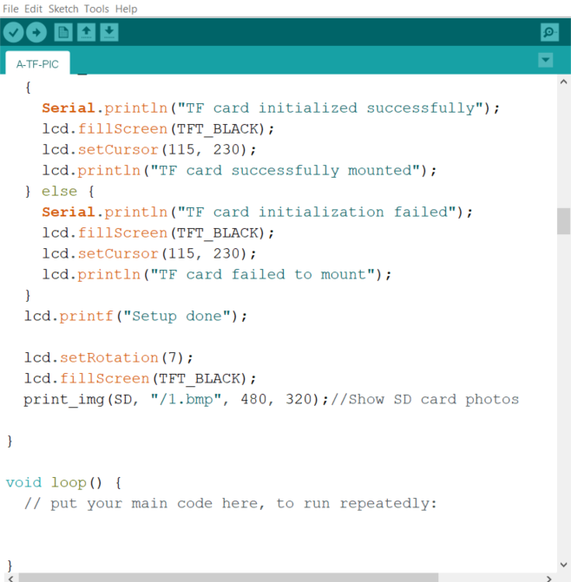Open an existing sketch with up-arrow icon
Screen dimensions: 571x582
pyautogui.click(x=86, y=32)
